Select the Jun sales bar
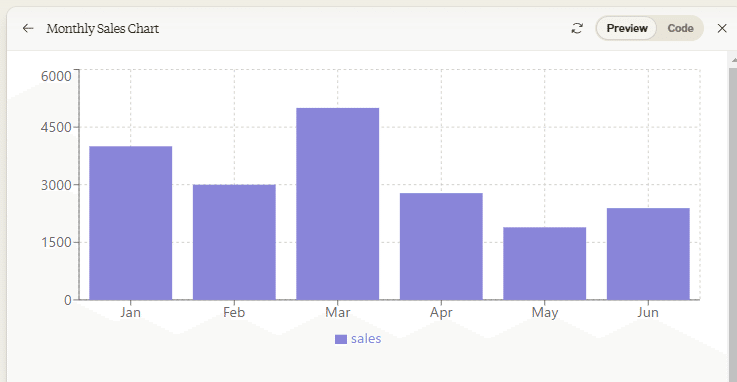737x382 pixels. 648,254
